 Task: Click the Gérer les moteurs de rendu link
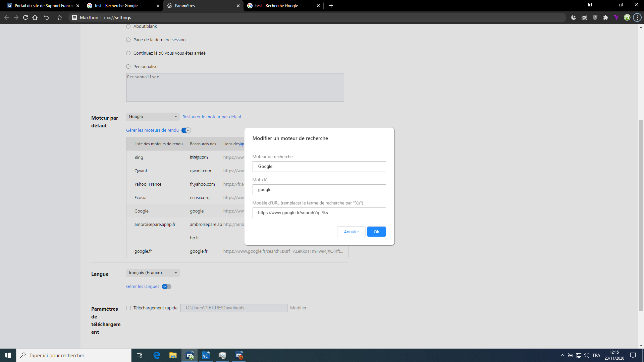[152, 130]
